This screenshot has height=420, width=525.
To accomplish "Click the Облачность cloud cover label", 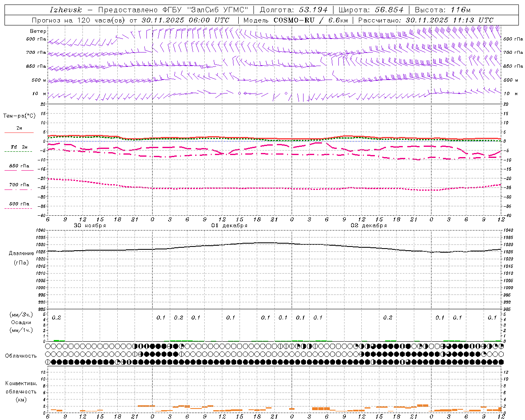I will coord(21,356).
